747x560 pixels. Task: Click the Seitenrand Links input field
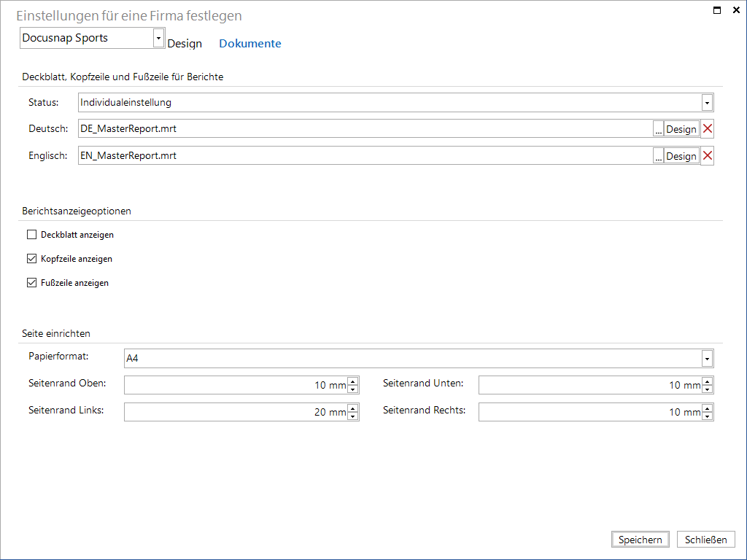(236, 412)
